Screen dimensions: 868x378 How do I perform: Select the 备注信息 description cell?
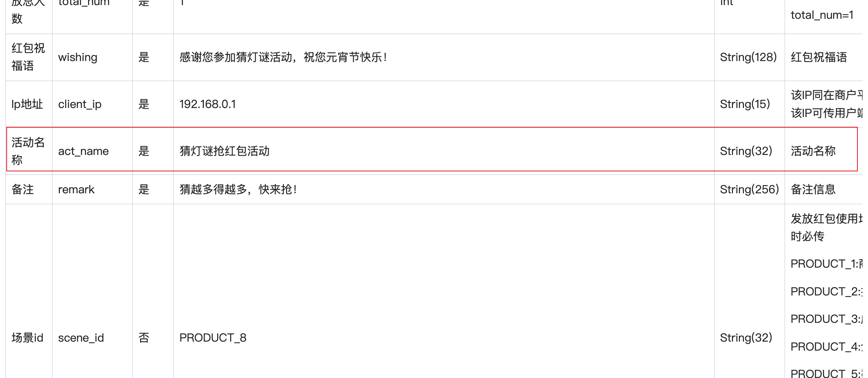click(x=813, y=189)
